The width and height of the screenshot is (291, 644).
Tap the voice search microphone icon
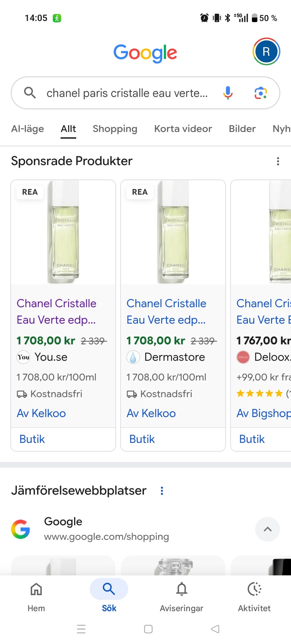pyautogui.click(x=228, y=93)
